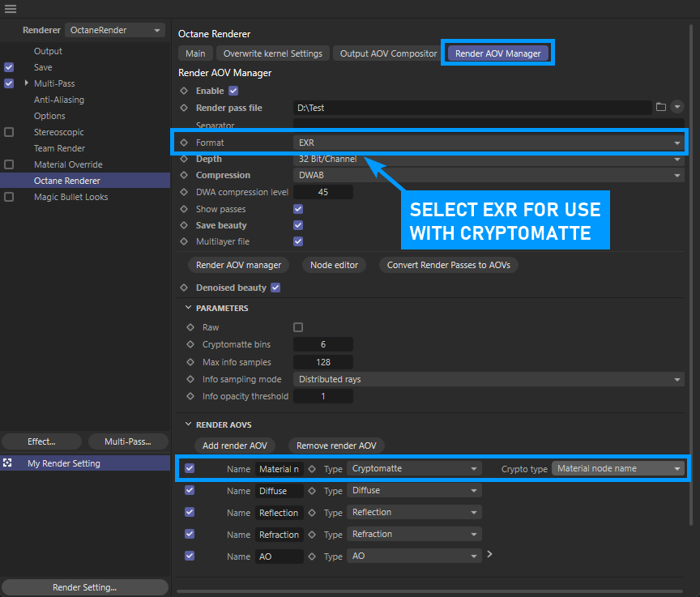Click keyframe diamond beside Max info samples
This screenshot has height=597, width=700.
pyautogui.click(x=190, y=362)
